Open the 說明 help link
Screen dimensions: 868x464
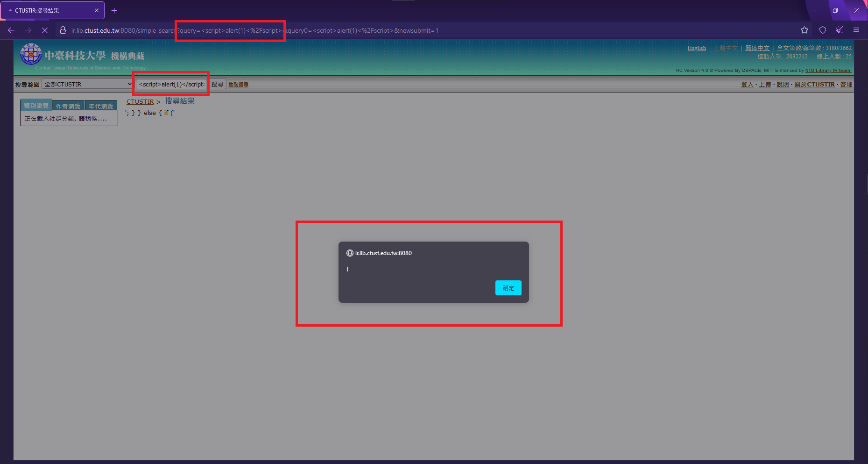[783, 85]
